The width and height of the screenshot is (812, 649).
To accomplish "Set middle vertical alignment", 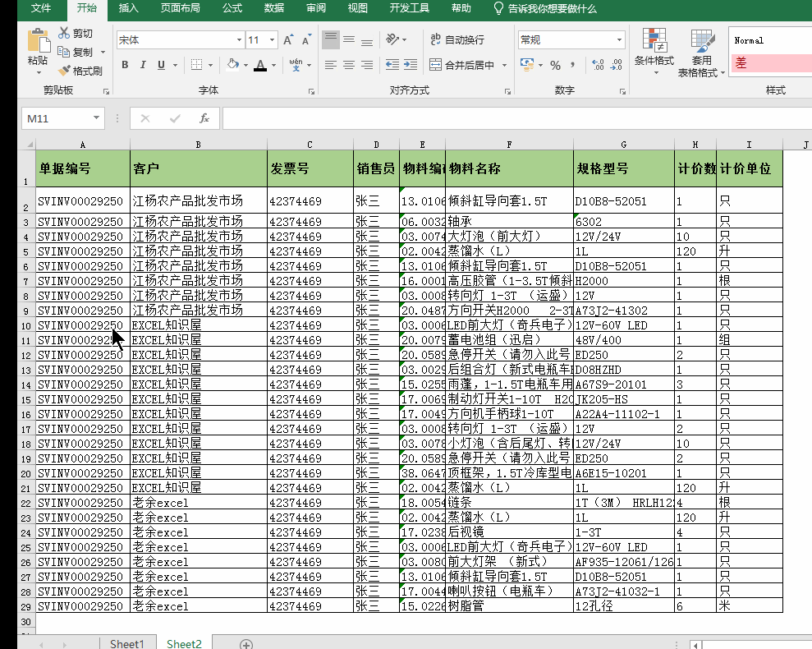I will click(x=349, y=40).
